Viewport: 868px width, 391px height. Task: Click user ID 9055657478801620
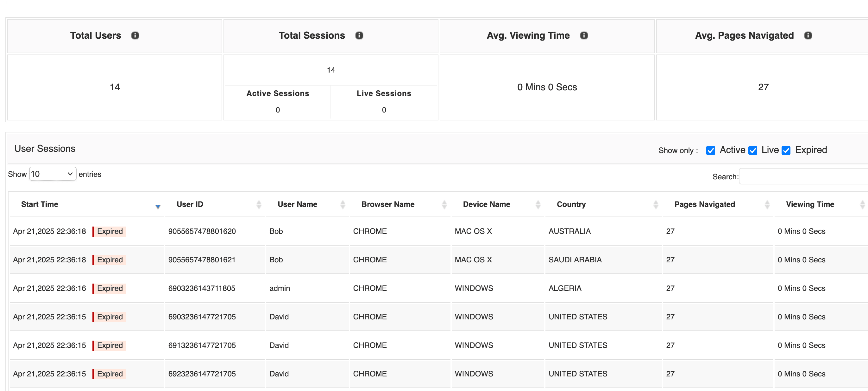202,231
